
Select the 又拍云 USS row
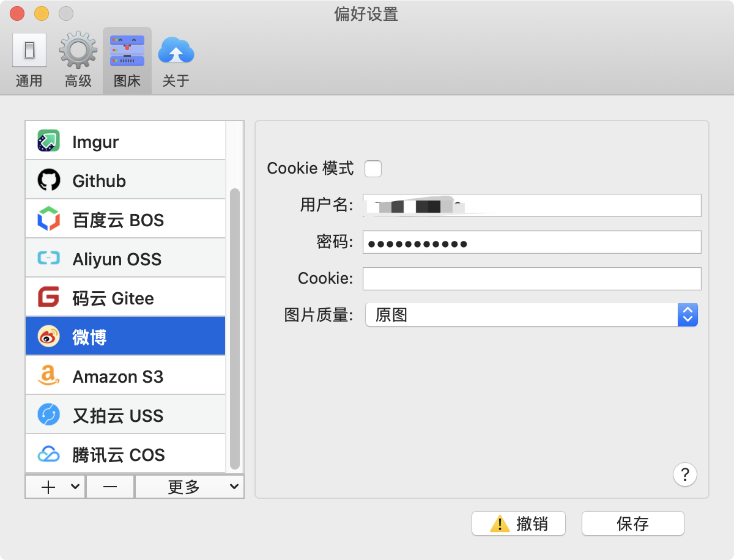(x=125, y=415)
